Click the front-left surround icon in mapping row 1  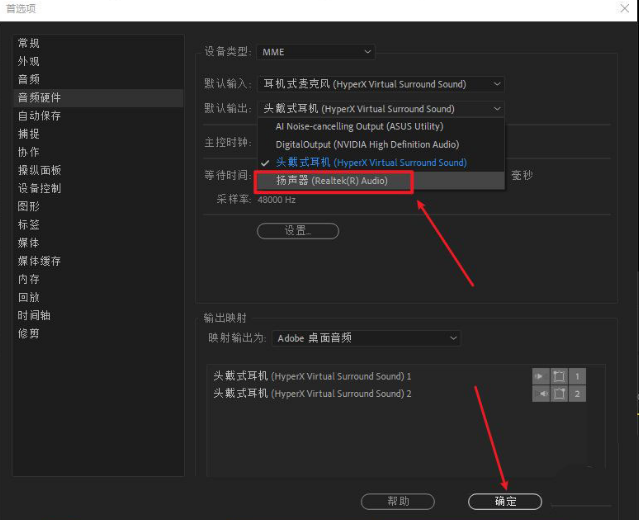point(559,376)
